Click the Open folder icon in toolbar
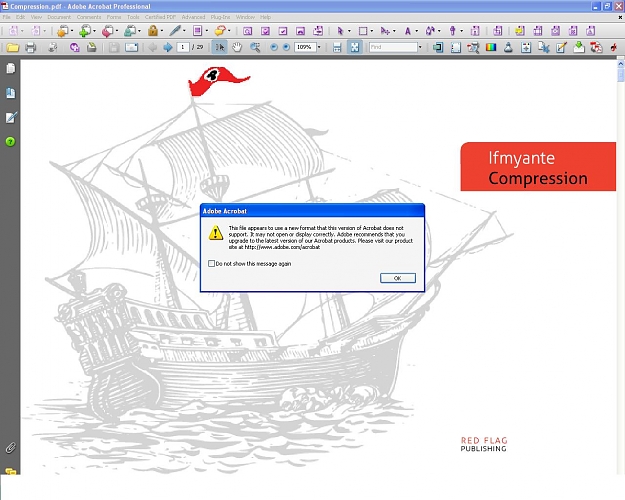 coord(13,47)
